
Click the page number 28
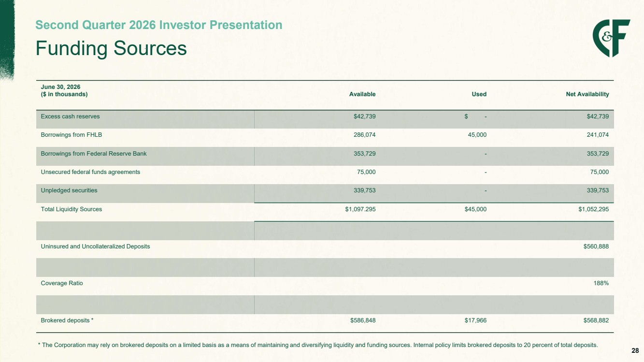[x=635, y=350]
